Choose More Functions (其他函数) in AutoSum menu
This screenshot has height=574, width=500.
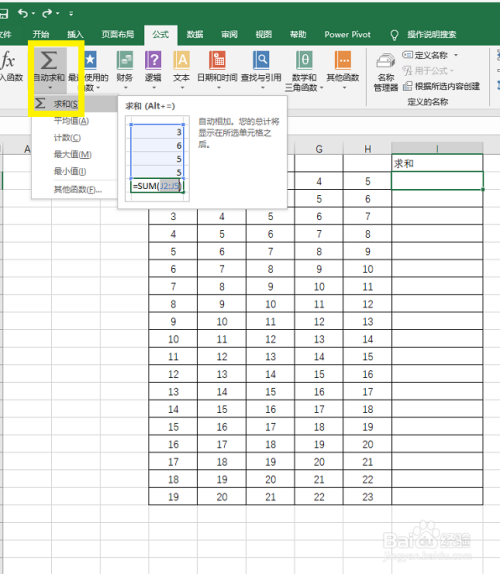pyautogui.click(x=74, y=190)
